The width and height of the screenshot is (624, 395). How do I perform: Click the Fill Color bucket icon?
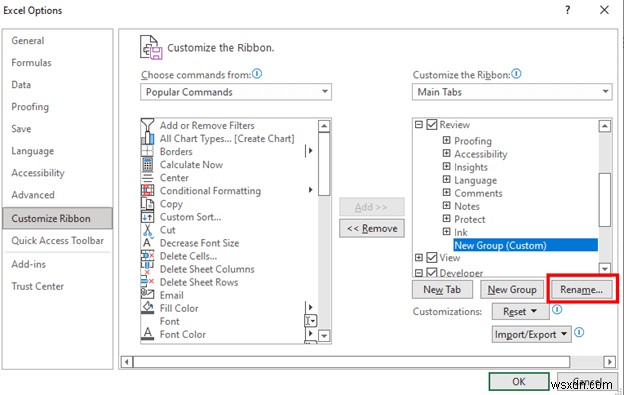pos(147,308)
